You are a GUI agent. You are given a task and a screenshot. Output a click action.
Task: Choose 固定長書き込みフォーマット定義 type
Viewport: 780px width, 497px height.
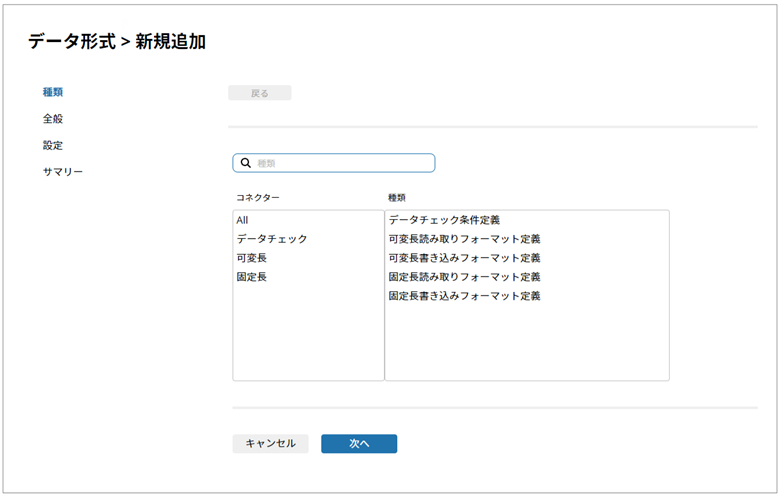point(464,296)
